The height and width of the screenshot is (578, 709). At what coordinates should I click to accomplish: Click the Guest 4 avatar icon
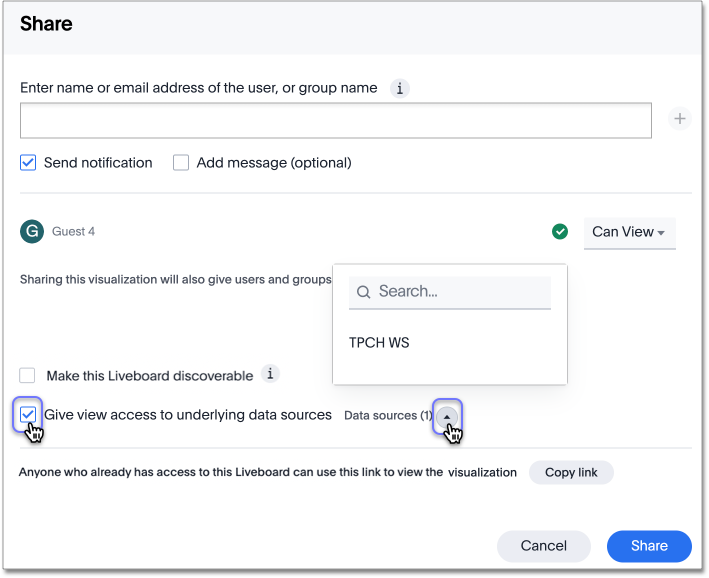click(x=32, y=232)
